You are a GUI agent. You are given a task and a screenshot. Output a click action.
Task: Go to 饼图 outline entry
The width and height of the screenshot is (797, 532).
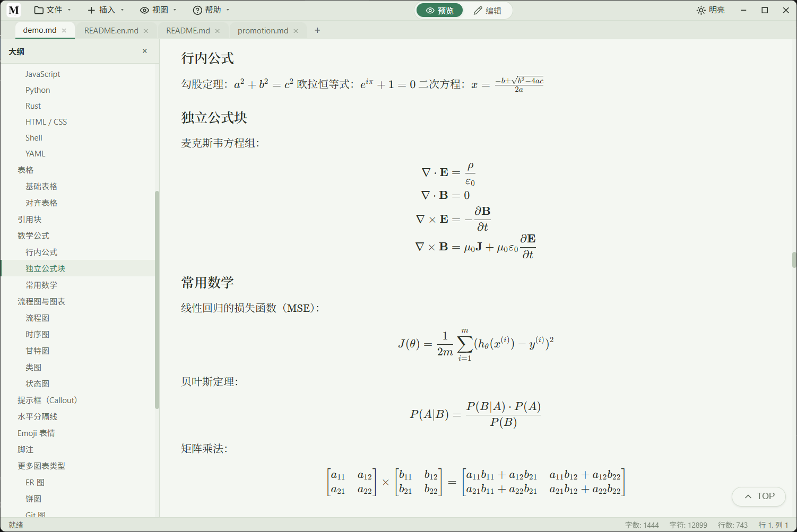(33, 499)
